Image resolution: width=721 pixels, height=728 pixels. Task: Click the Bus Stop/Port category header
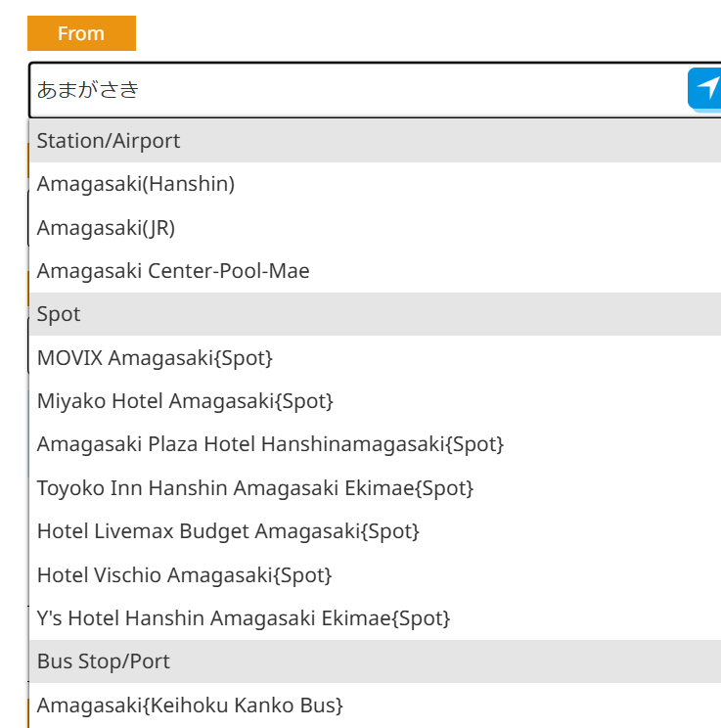click(x=104, y=661)
